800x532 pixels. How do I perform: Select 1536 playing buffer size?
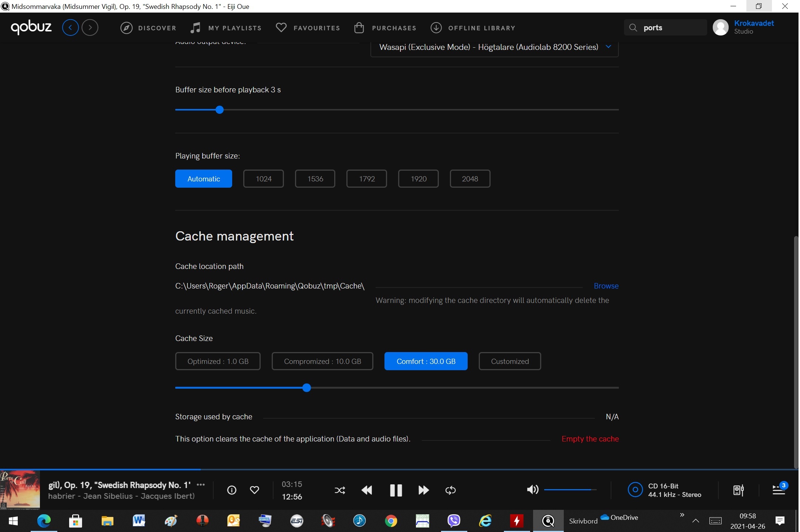pos(315,179)
